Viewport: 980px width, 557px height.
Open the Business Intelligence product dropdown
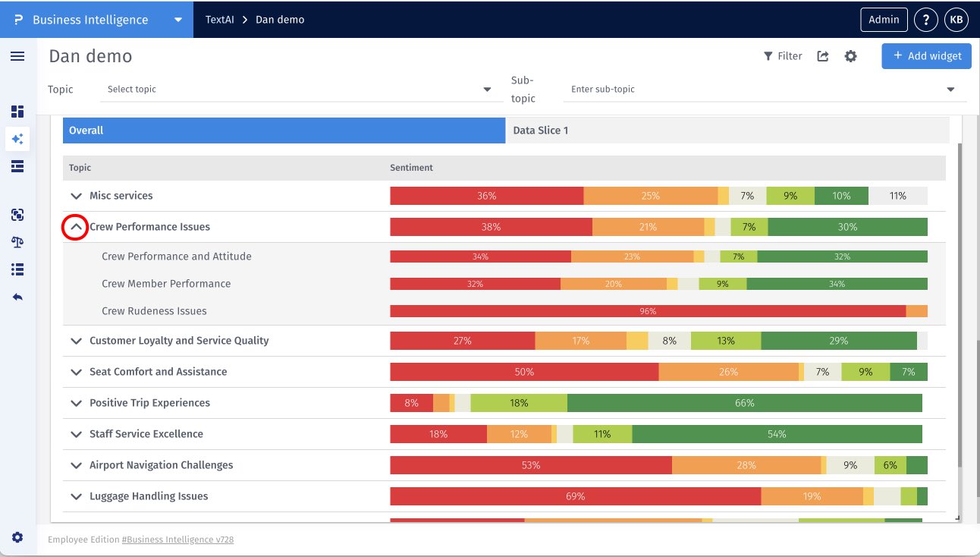pos(178,20)
